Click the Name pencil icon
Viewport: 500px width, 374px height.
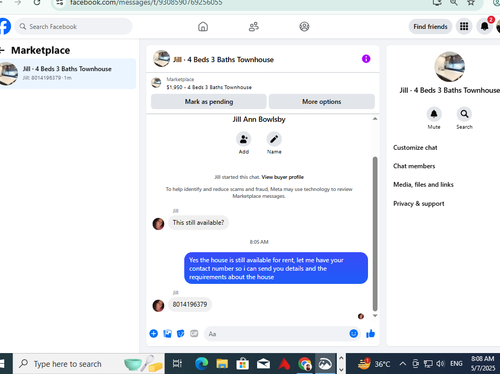pos(274,139)
